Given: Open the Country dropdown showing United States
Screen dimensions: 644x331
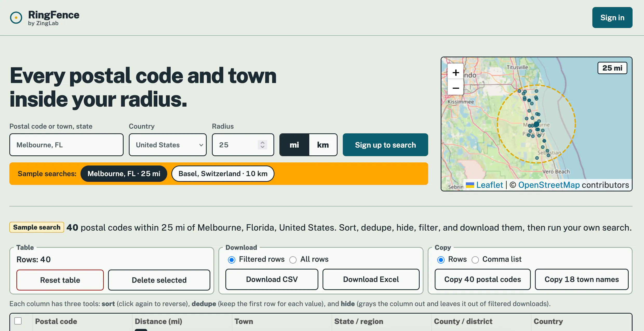Looking at the screenshot, I should [x=168, y=145].
